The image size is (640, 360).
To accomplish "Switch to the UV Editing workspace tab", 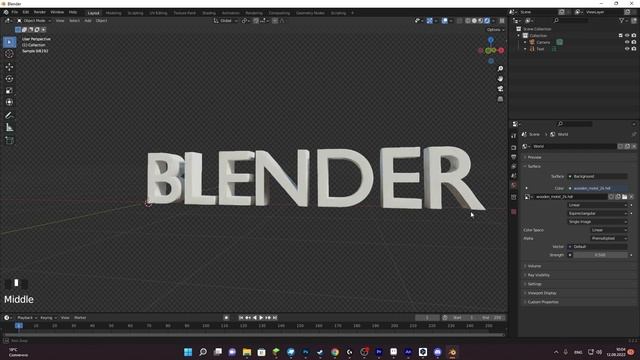I will coord(158,13).
